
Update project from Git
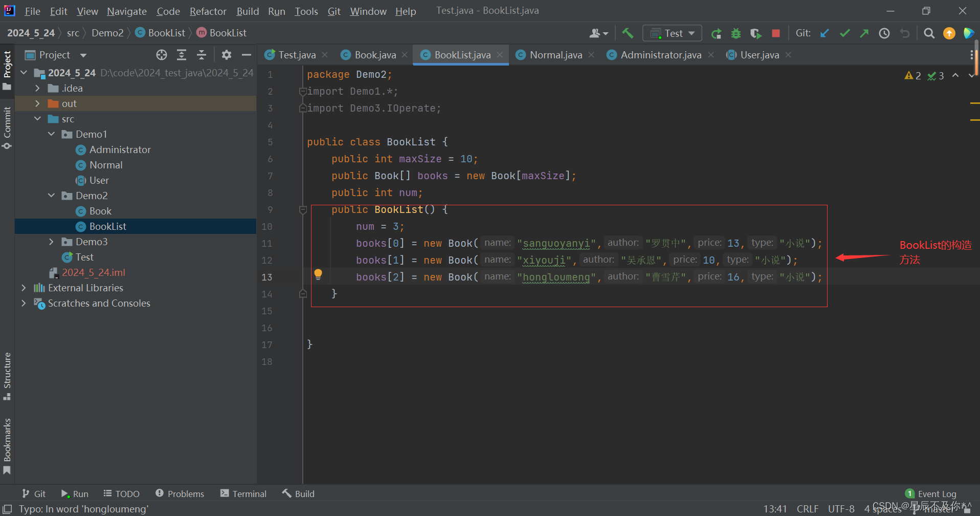824,33
